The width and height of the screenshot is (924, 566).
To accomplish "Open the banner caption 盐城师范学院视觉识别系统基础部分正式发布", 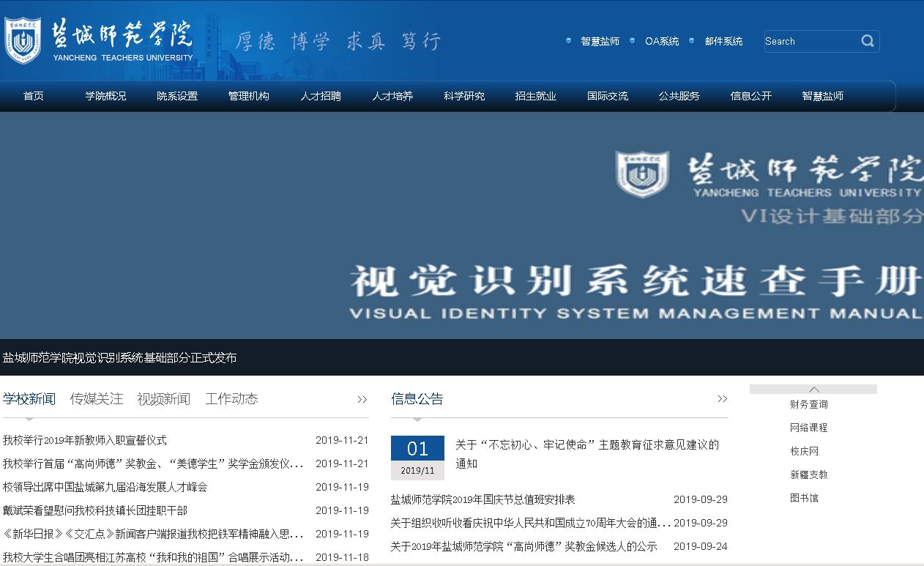I will click(120, 358).
